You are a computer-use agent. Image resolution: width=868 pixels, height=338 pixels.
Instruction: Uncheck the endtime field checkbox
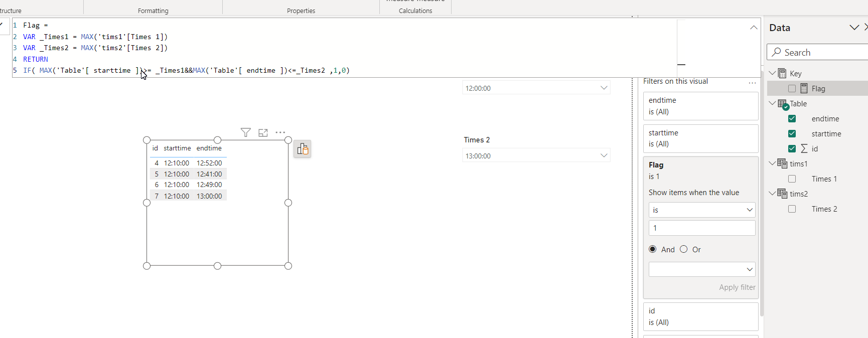(792, 119)
